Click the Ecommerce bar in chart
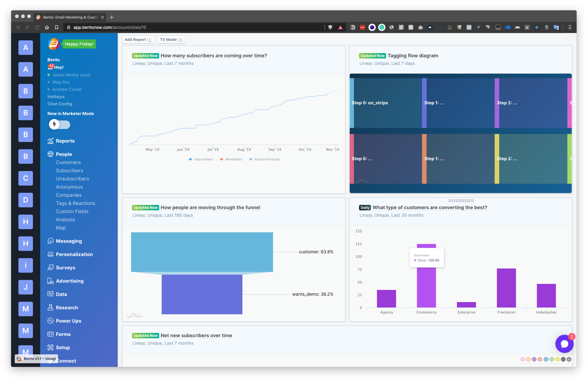This screenshot has width=588, height=378. point(426,287)
